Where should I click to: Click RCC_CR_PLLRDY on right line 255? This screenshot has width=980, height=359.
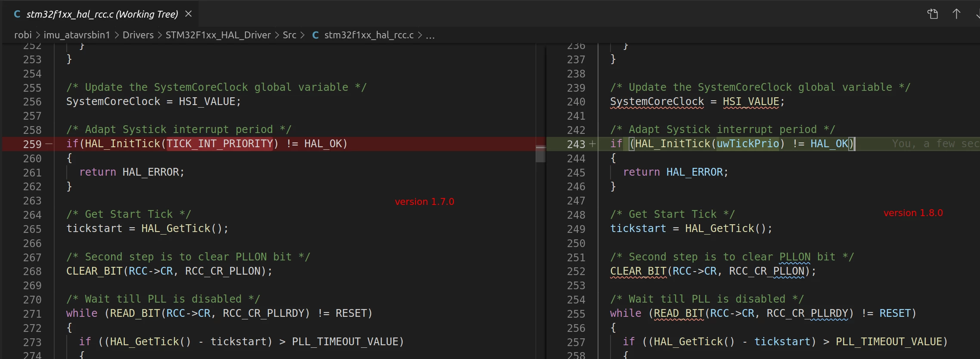pos(807,313)
